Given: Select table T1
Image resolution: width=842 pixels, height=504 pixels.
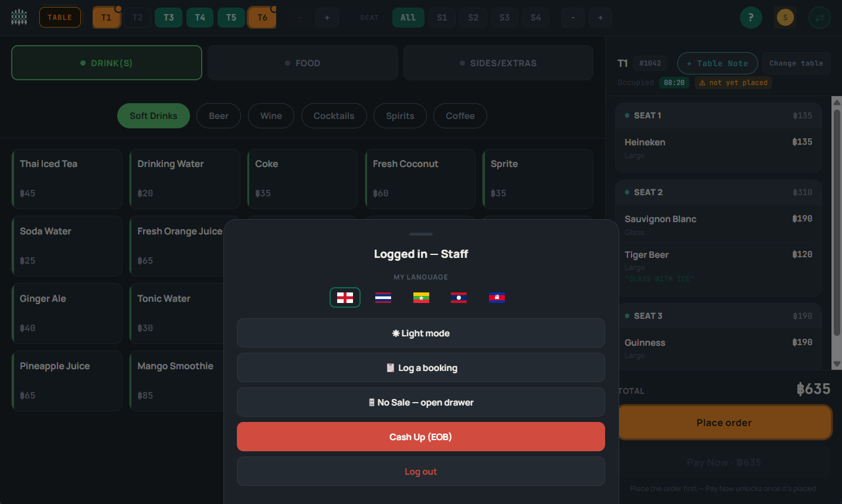Looking at the screenshot, I should point(106,18).
